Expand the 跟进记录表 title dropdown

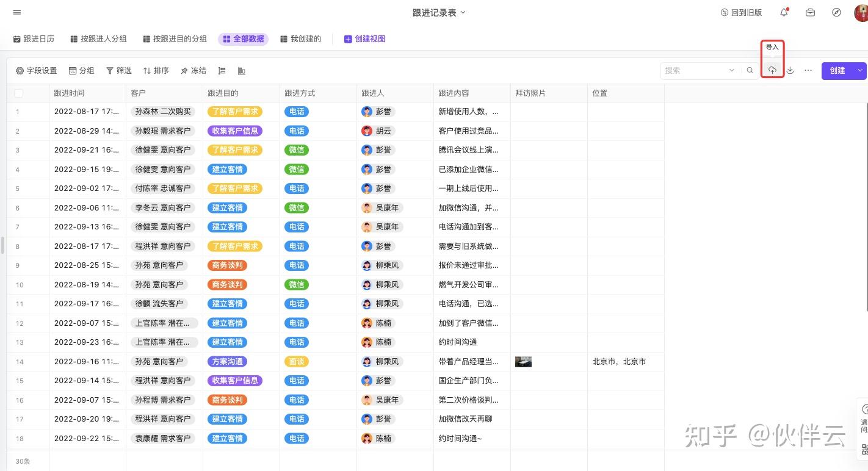coord(463,13)
